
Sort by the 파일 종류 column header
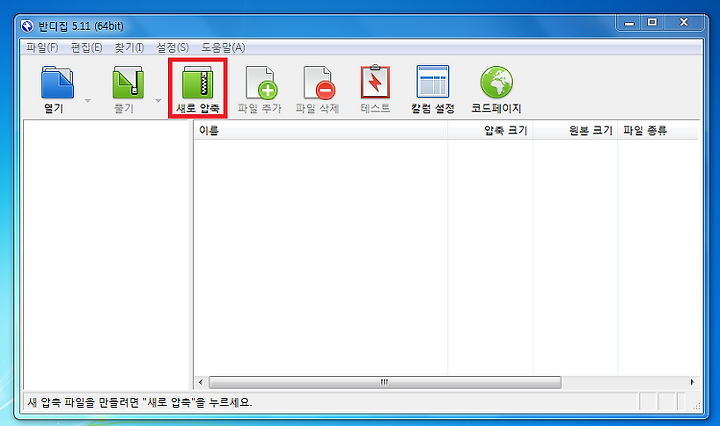(658, 130)
